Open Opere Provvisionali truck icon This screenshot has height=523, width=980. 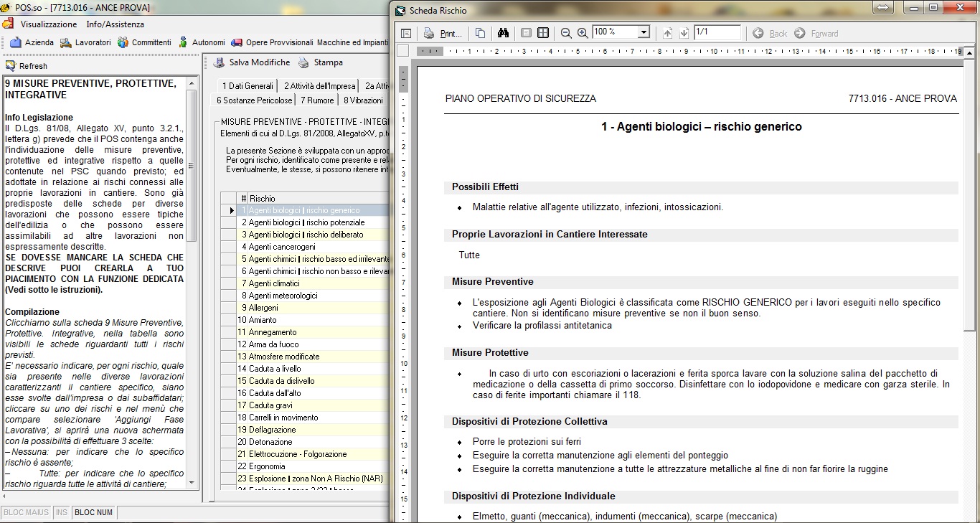point(237,42)
